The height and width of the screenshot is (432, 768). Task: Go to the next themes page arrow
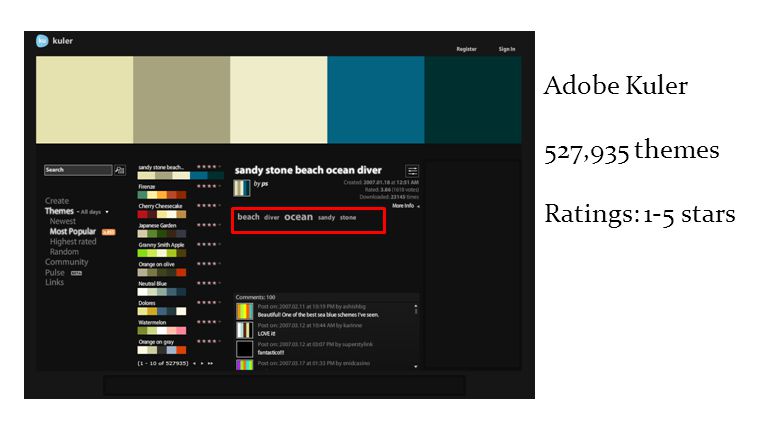click(202, 363)
